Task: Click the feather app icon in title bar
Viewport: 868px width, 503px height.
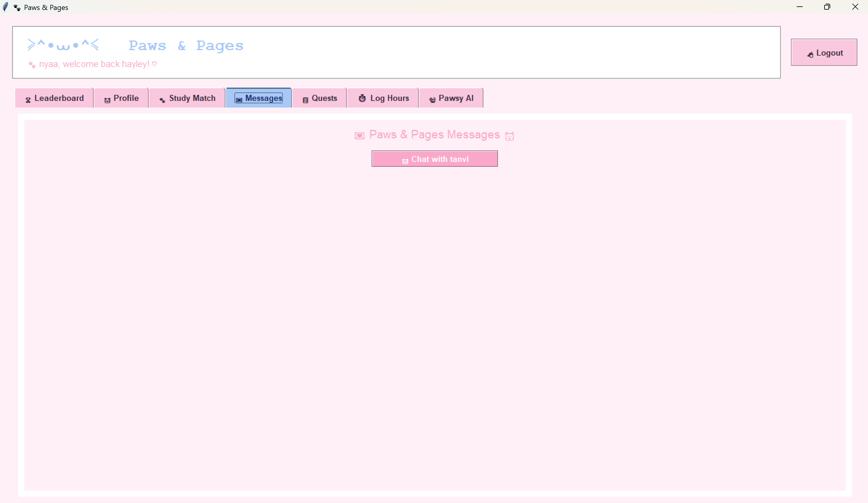Action: click(x=5, y=7)
